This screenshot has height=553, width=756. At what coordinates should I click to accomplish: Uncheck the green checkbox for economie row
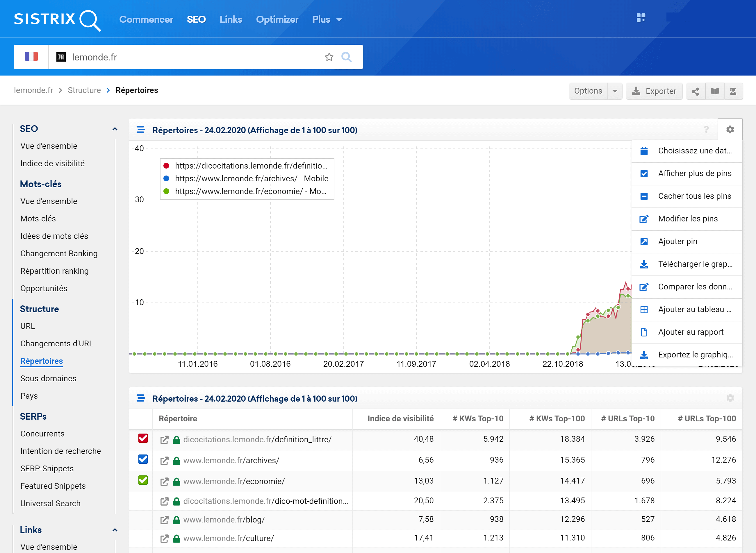coord(143,480)
